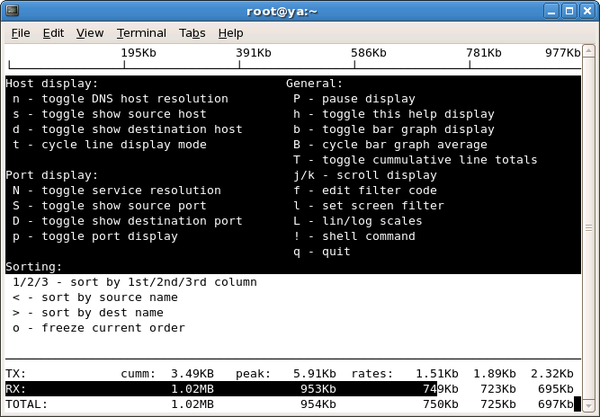Click the root@ya:~ window title
Screen dimensions: 600x417
[x=282, y=11]
